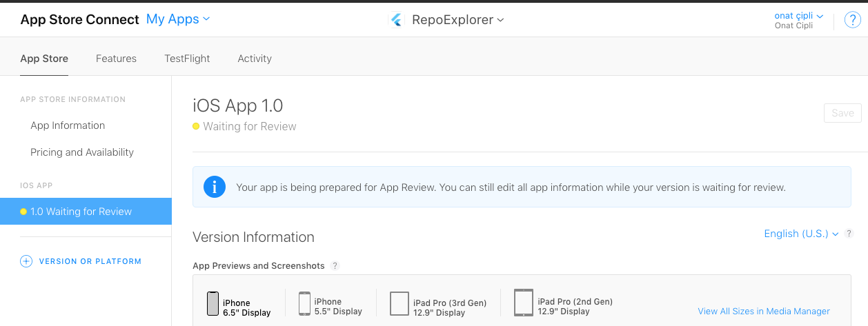This screenshot has width=868, height=326.
Task: Open App Information in sidebar
Action: point(68,125)
